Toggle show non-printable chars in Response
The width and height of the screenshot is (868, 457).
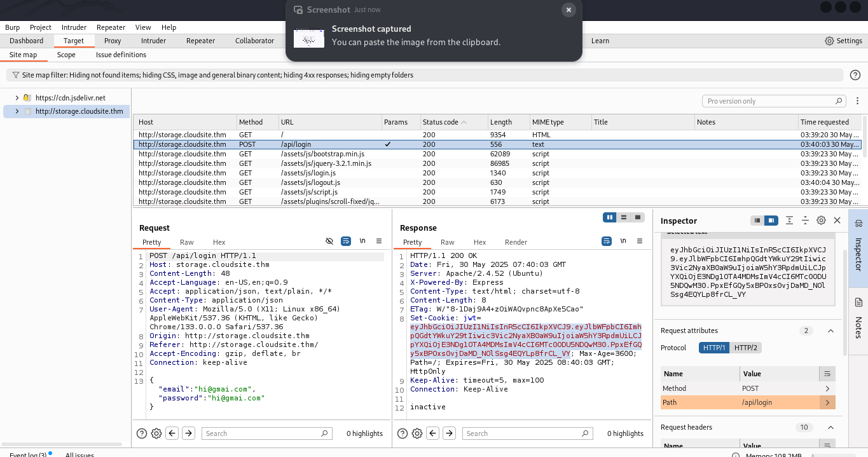[623, 242]
